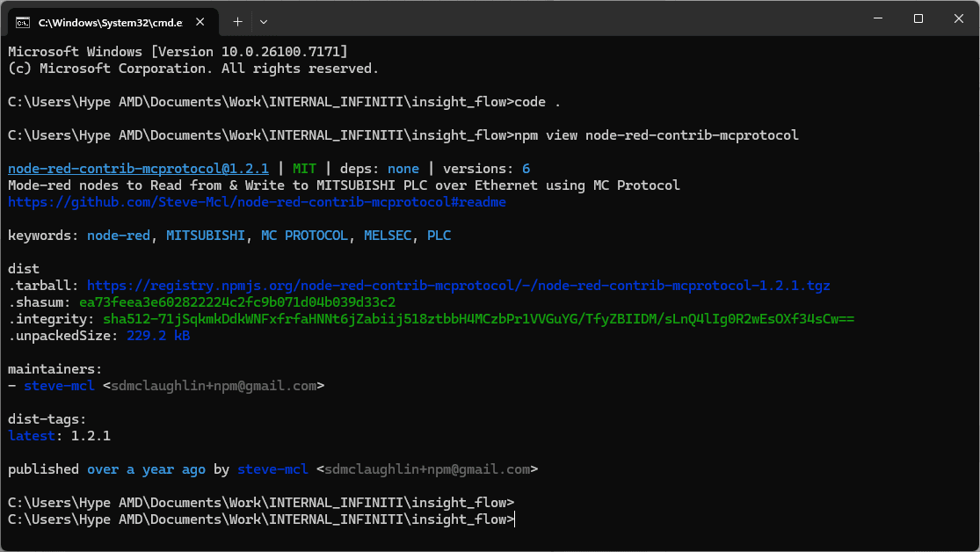Open the node-red-contrib-mcprotocol@1.2.1 link
The width and height of the screenshot is (980, 552).
138,169
